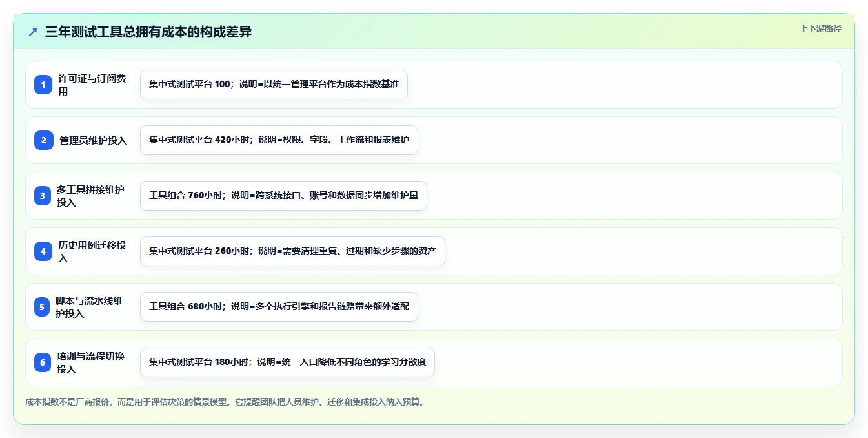The width and height of the screenshot is (868, 438).
Task: Click the 管理员维护投入 label
Action: click(93, 140)
